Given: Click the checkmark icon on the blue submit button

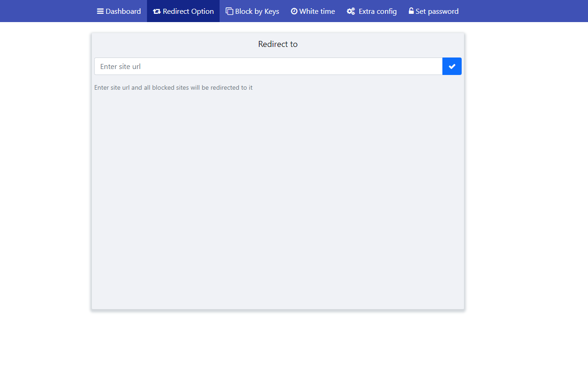Looking at the screenshot, I should (452, 66).
